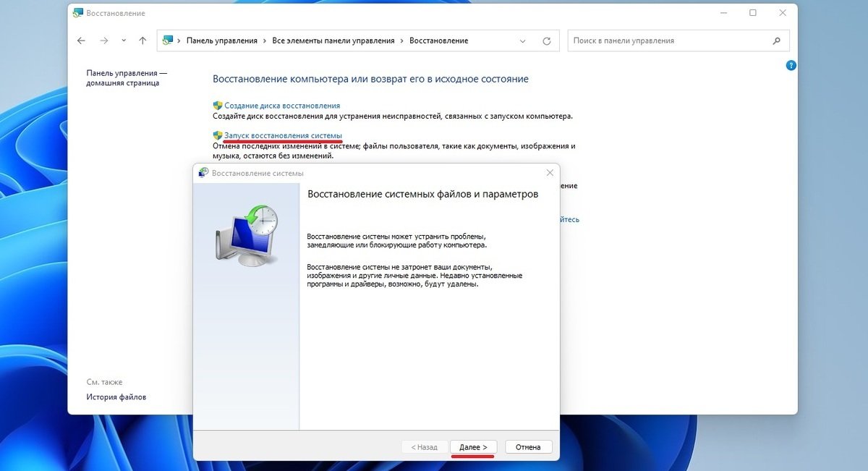Click the Отмена button
The image size is (868, 471).
(528, 447)
